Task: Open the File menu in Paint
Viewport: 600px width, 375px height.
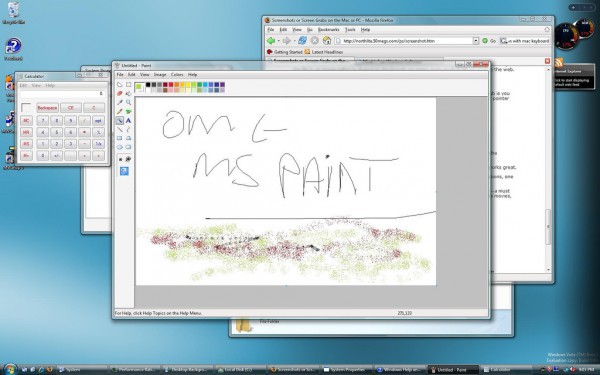Action: pos(120,75)
